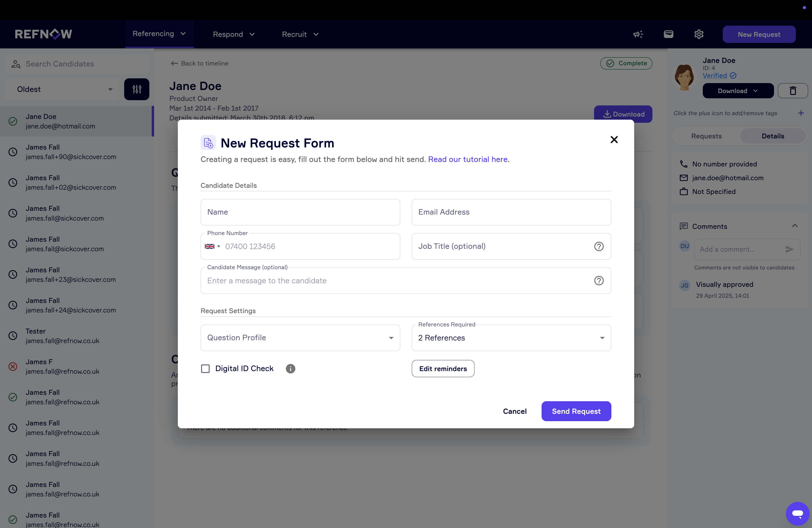Open the References Required dropdown
The height and width of the screenshot is (528, 812).
tap(511, 338)
